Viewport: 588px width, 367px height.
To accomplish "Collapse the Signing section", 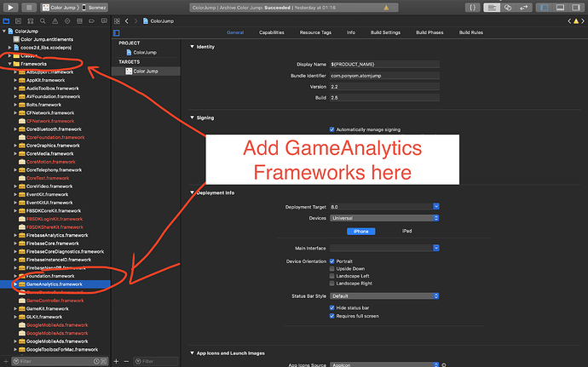I will click(x=192, y=118).
